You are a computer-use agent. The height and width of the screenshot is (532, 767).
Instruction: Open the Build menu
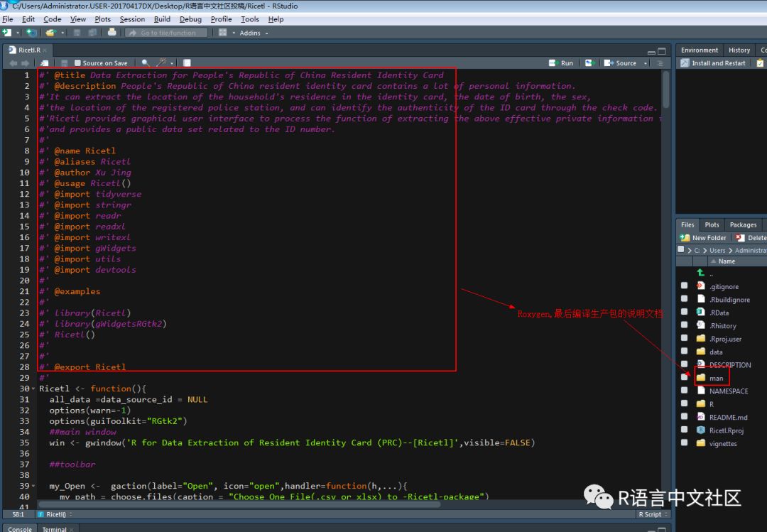[162, 19]
